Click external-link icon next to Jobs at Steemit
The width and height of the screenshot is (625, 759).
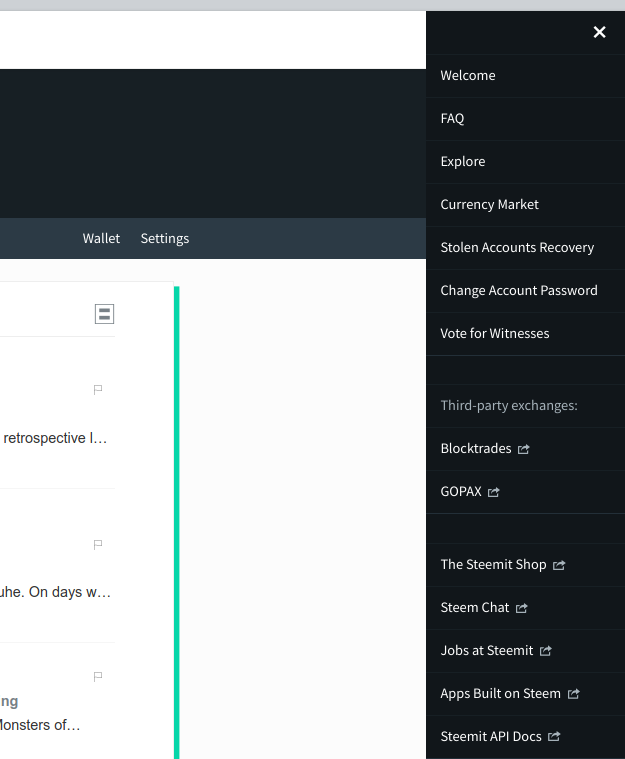tap(546, 652)
